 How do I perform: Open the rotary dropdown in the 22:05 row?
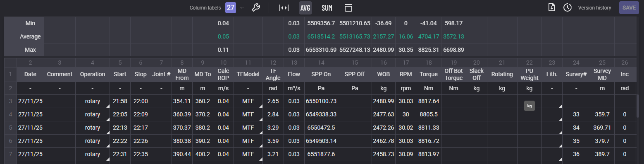(107, 119)
